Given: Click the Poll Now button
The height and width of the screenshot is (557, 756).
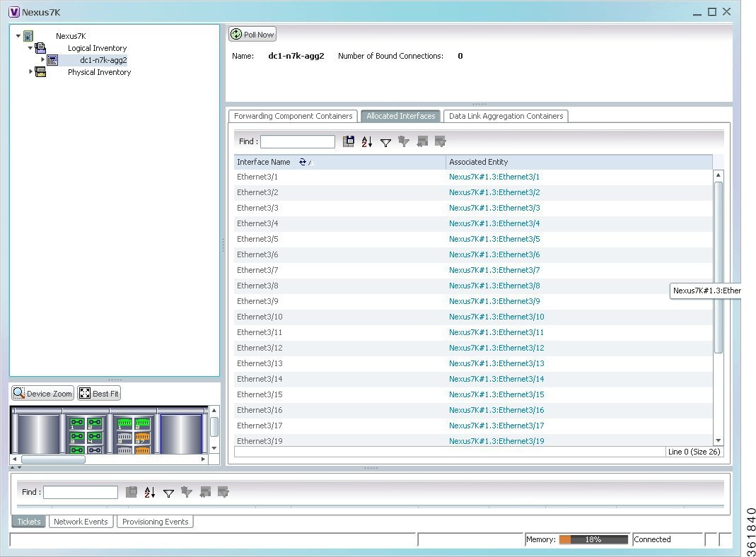Looking at the screenshot, I should point(252,34).
